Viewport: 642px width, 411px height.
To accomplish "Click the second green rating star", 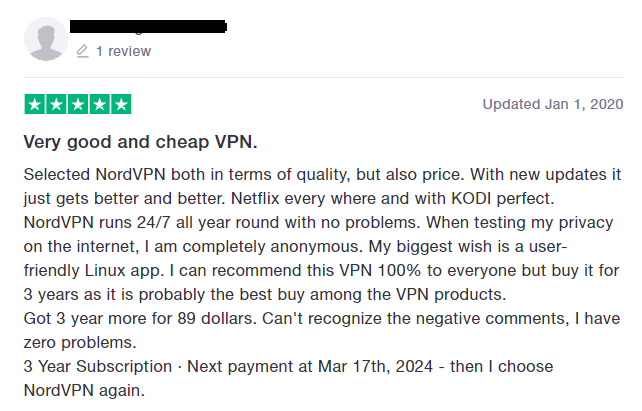I will 57,104.
